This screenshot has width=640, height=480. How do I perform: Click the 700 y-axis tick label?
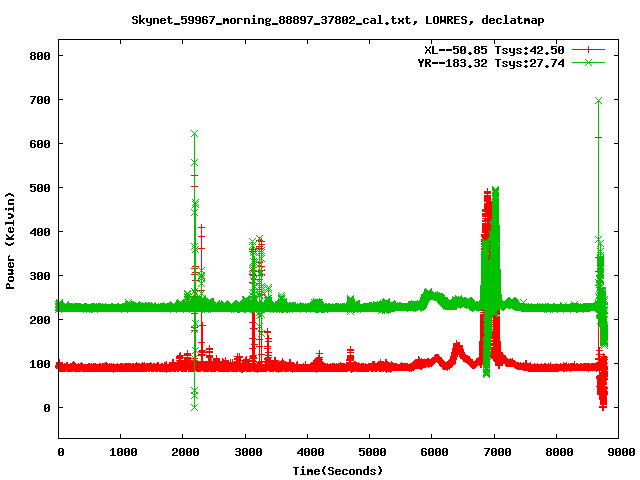pos(40,100)
